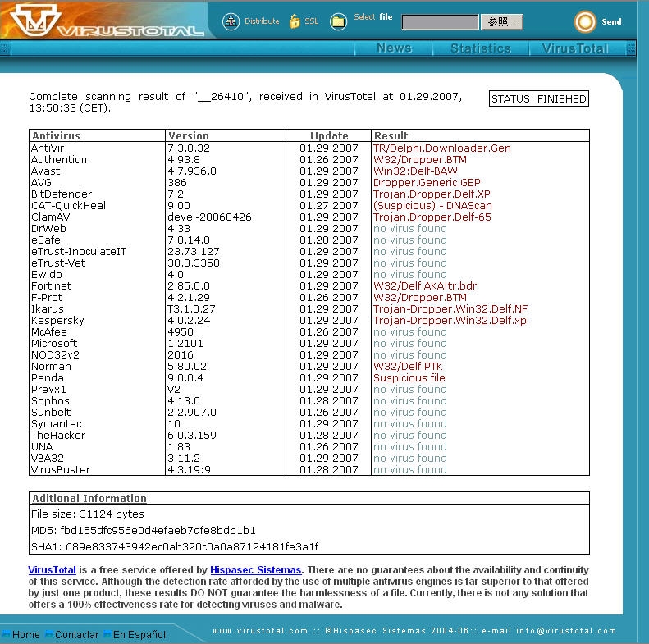This screenshot has height=644, width=649.
Task: Click the NOD32v2 antivirus name
Action: pyautogui.click(x=55, y=354)
